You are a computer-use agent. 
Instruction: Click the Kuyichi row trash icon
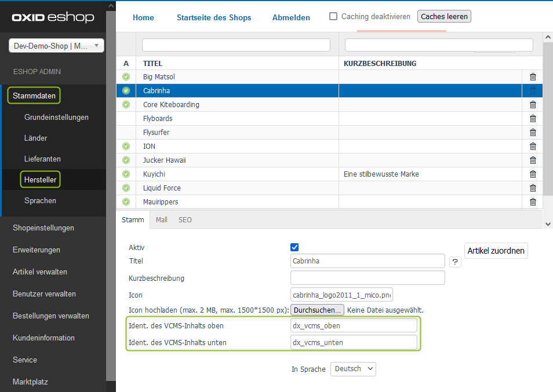(x=533, y=174)
